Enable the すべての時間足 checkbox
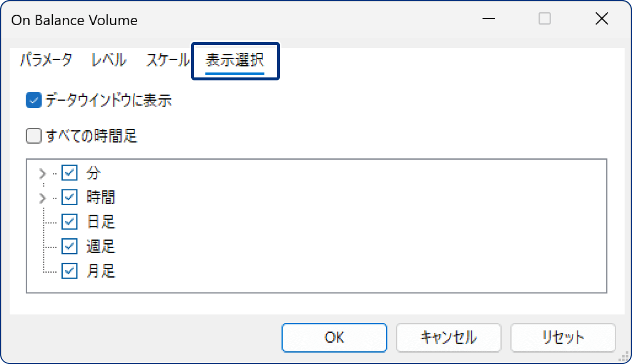 coord(33,136)
